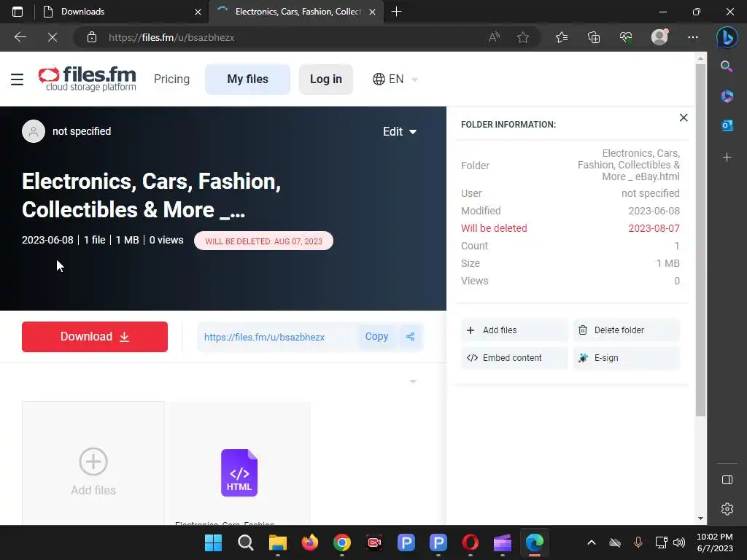Open Embed content option
The height and width of the screenshot is (560, 747).
pyautogui.click(x=514, y=357)
